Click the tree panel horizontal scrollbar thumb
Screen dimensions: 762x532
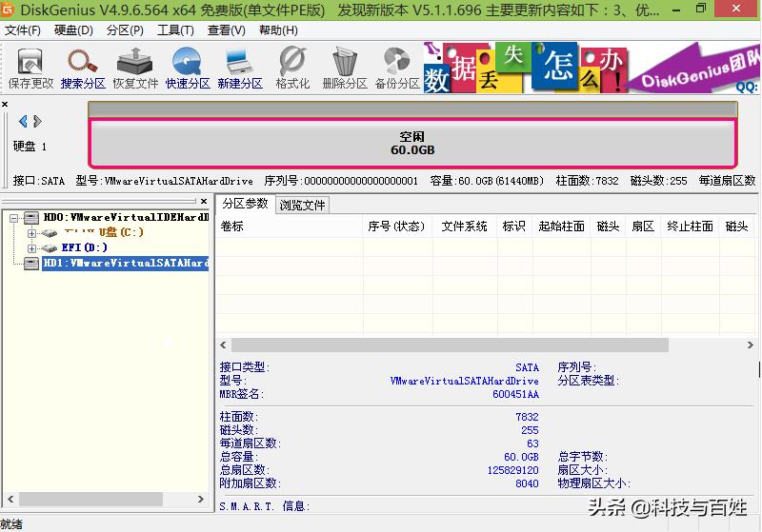click(x=90, y=499)
